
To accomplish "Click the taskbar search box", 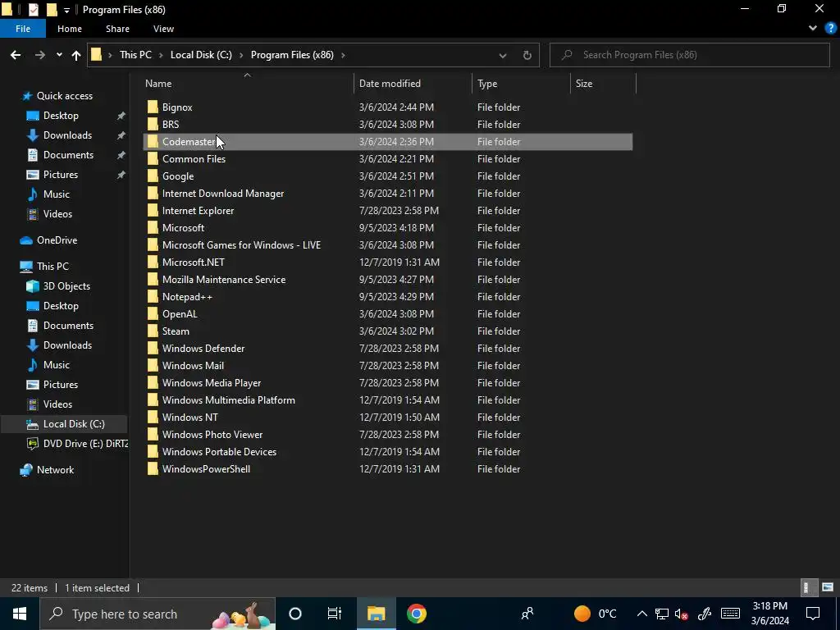I will [157, 614].
